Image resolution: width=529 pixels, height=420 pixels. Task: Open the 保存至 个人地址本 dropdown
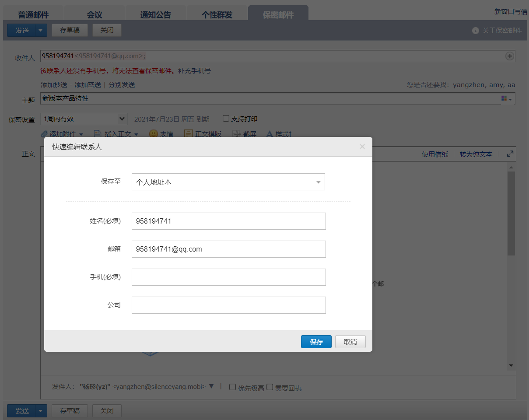pyautogui.click(x=228, y=182)
